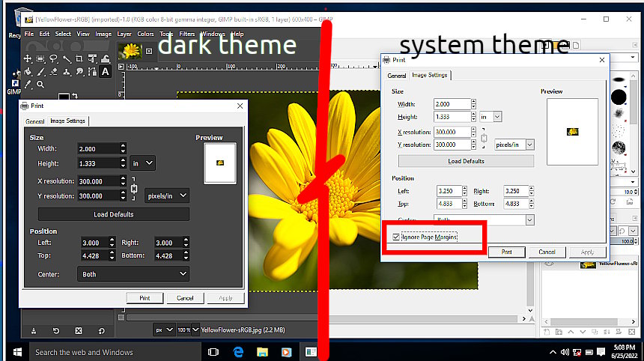Open the View menu

83,34
